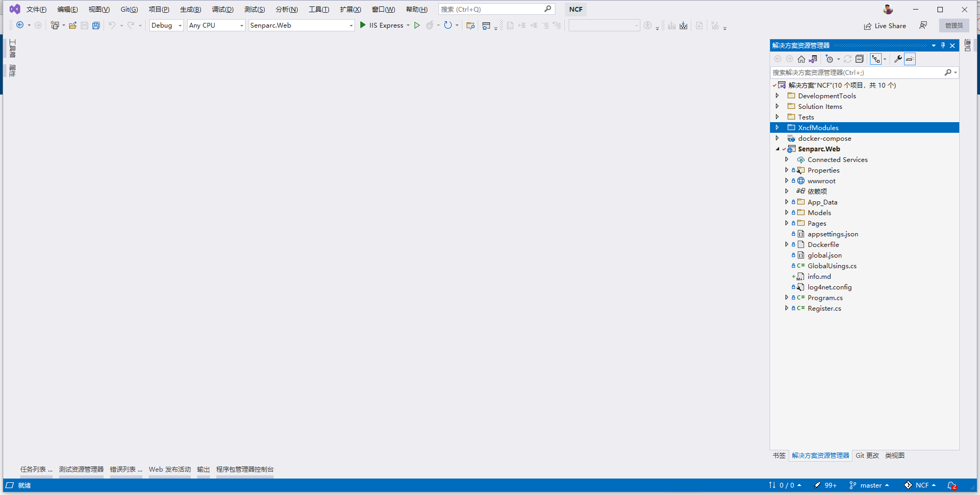Click the notifications bell icon
Viewport: 980px width, 495px height.
pyautogui.click(x=952, y=485)
